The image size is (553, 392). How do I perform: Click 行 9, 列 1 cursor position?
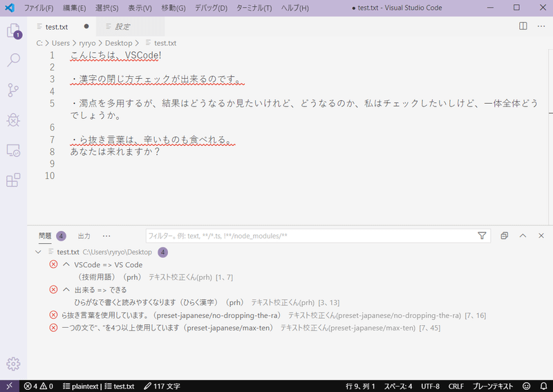click(x=360, y=386)
